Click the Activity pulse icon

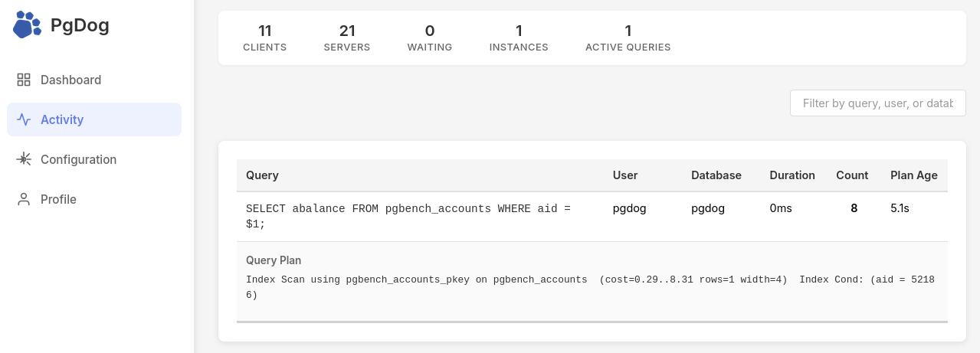24,120
